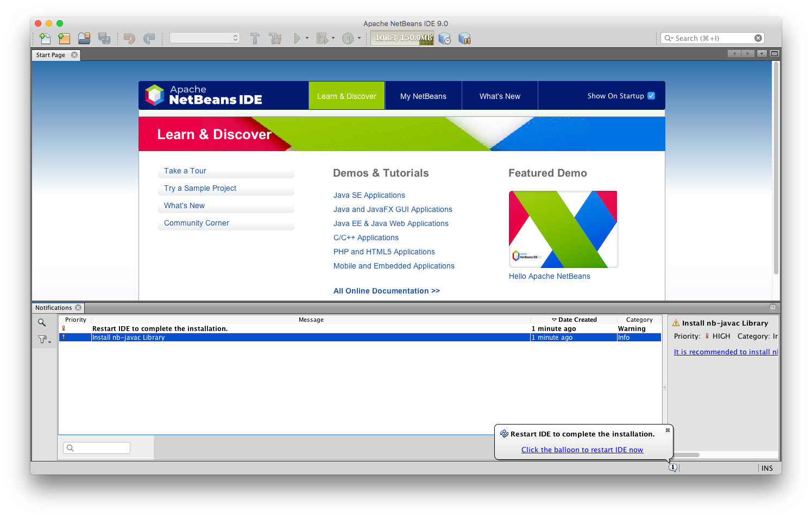Create a new file with the New File icon
Viewport: 812px width, 518px height.
coord(45,38)
